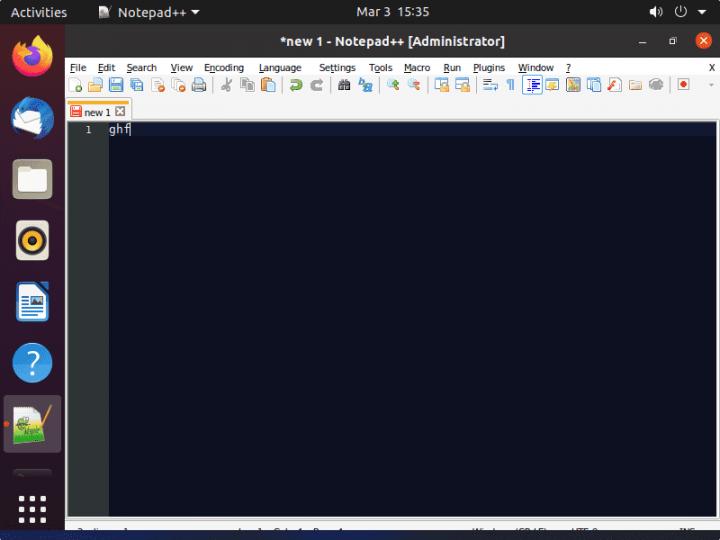Start recording a macro
Screen dimensions: 720x540
click(x=684, y=85)
